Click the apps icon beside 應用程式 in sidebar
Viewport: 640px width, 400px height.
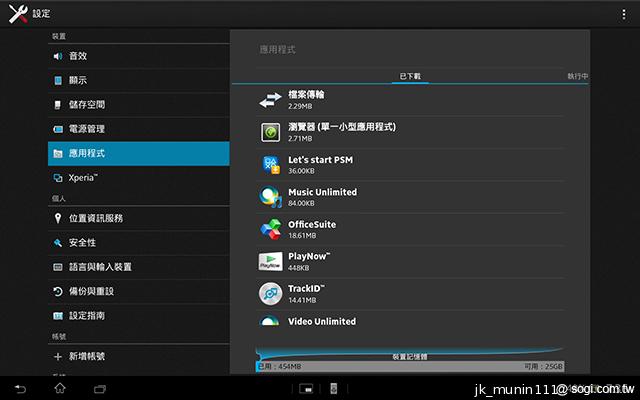click(x=58, y=153)
